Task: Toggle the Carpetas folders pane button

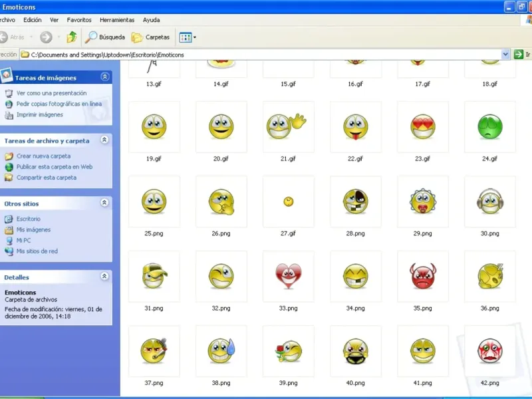Action: pyautogui.click(x=150, y=37)
